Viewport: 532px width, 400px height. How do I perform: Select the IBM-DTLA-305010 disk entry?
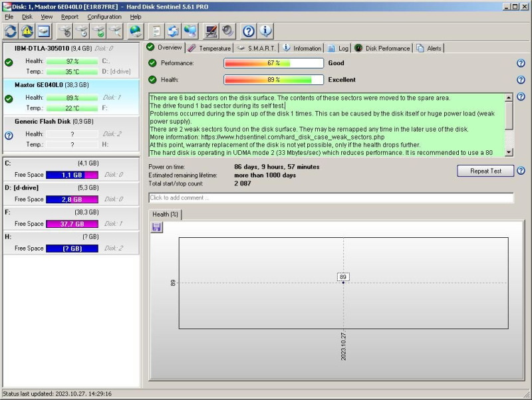pos(71,60)
